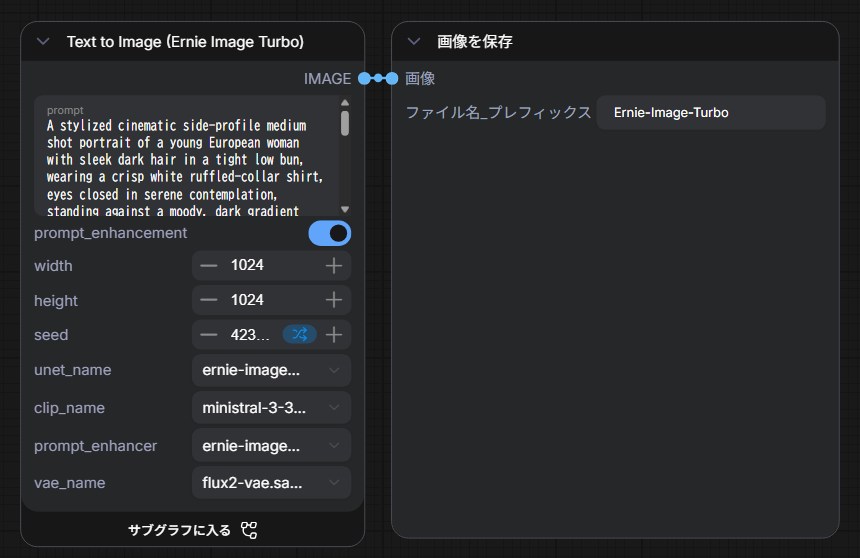
Task: Decrease width with the minus button
Action: [x=208, y=266]
